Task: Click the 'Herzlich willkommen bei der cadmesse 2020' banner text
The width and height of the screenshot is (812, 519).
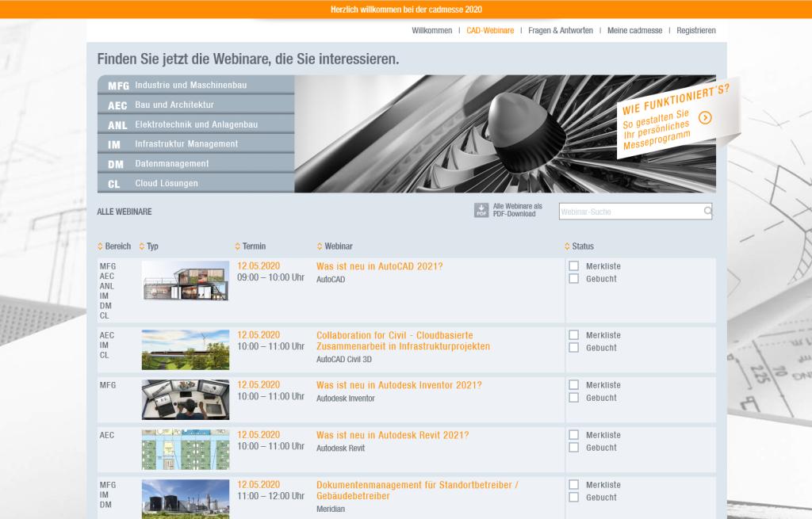Action: tap(406, 10)
